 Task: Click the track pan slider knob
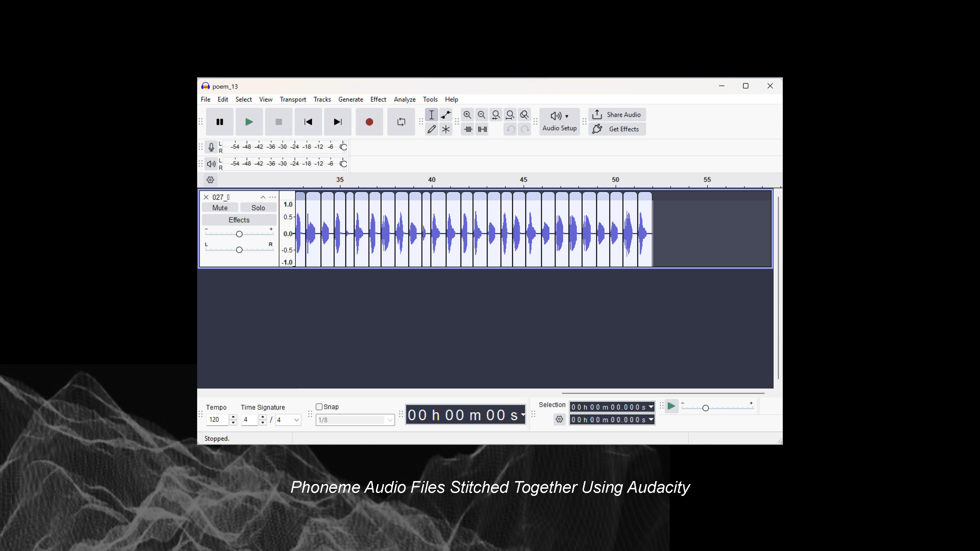(x=239, y=250)
